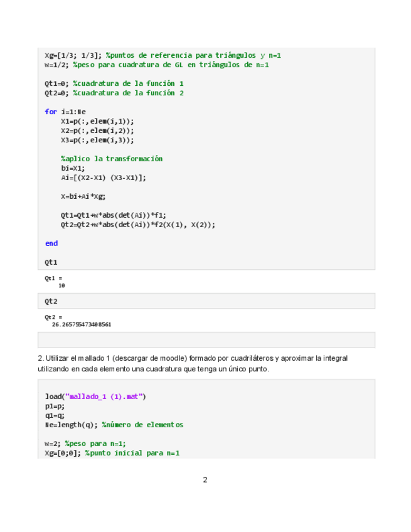Image resolution: width=411 pixels, height=532 pixels.
Task: Click the line 'Qt2=0;' for function 2
Action: (114, 93)
